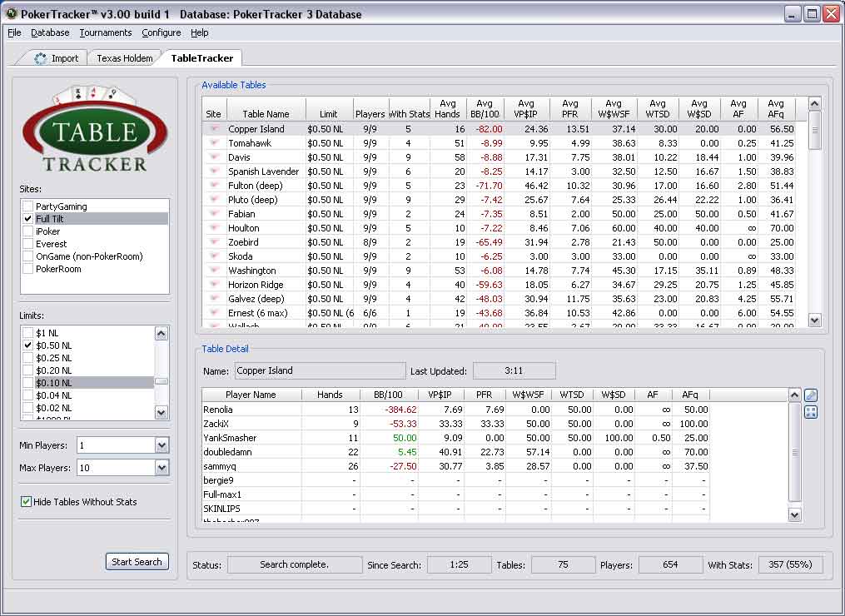Click the site icon in the Pluto (deep) row
This screenshot has height=616, width=845.
click(215, 200)
